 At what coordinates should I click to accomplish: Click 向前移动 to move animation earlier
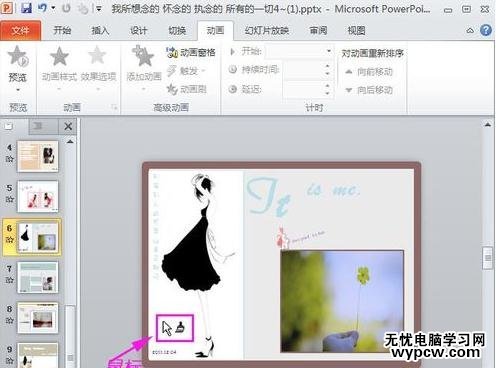(369, 71)
